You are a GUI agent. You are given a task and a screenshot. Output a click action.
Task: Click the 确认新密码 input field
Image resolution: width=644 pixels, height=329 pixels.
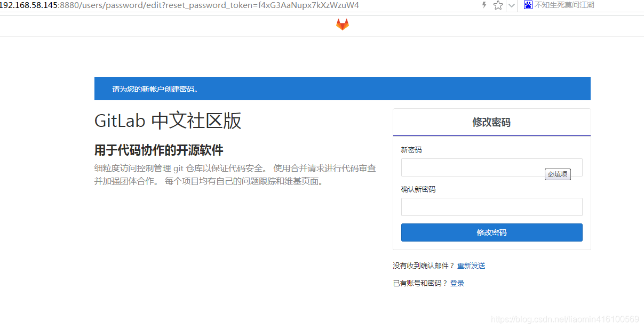491,207
